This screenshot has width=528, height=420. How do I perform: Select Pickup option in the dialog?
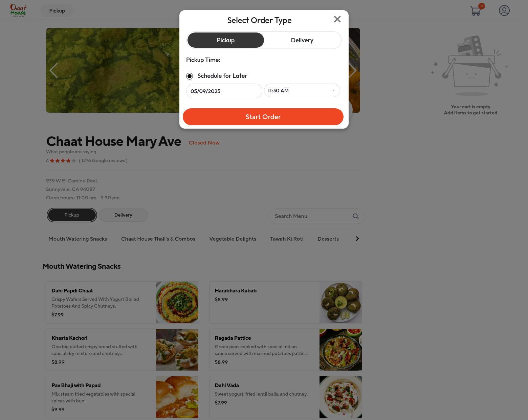click(x=225, y=40)
